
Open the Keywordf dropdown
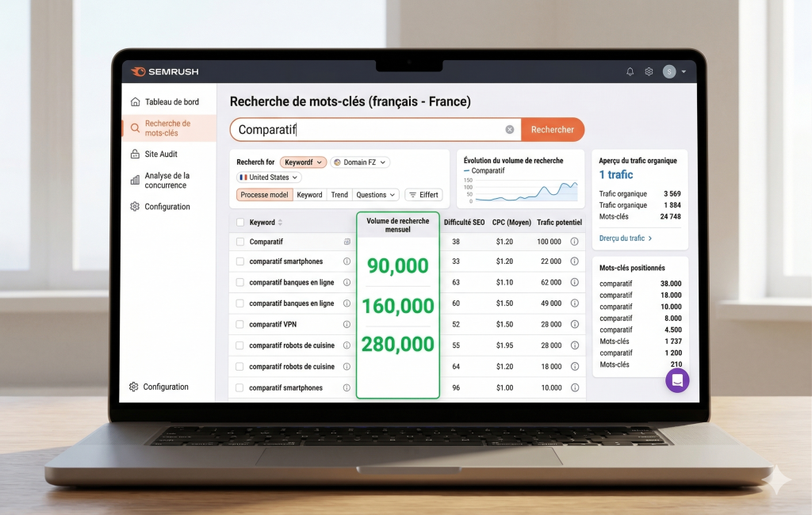(303, 162)
